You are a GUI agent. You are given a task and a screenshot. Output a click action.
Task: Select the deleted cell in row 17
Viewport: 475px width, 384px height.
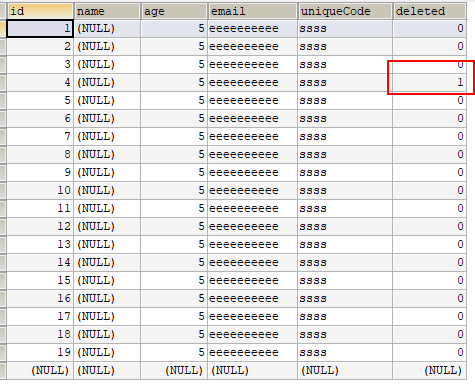pos(430,316)
